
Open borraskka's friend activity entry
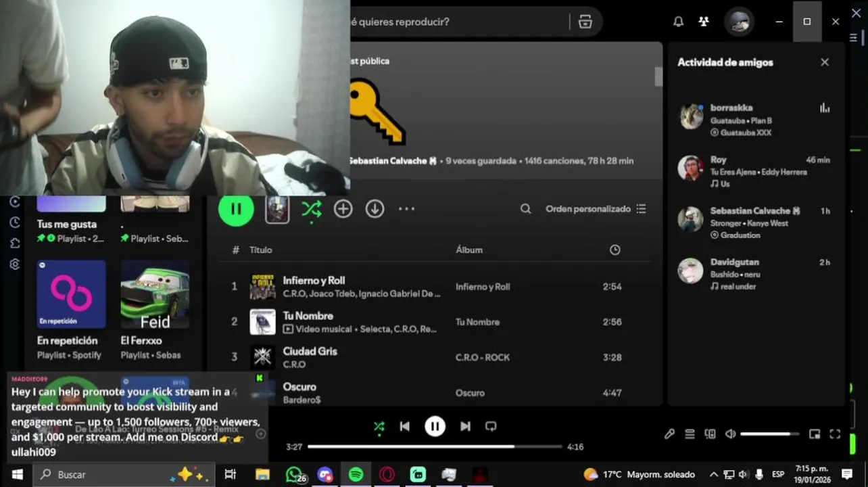[x=754, y=120]
